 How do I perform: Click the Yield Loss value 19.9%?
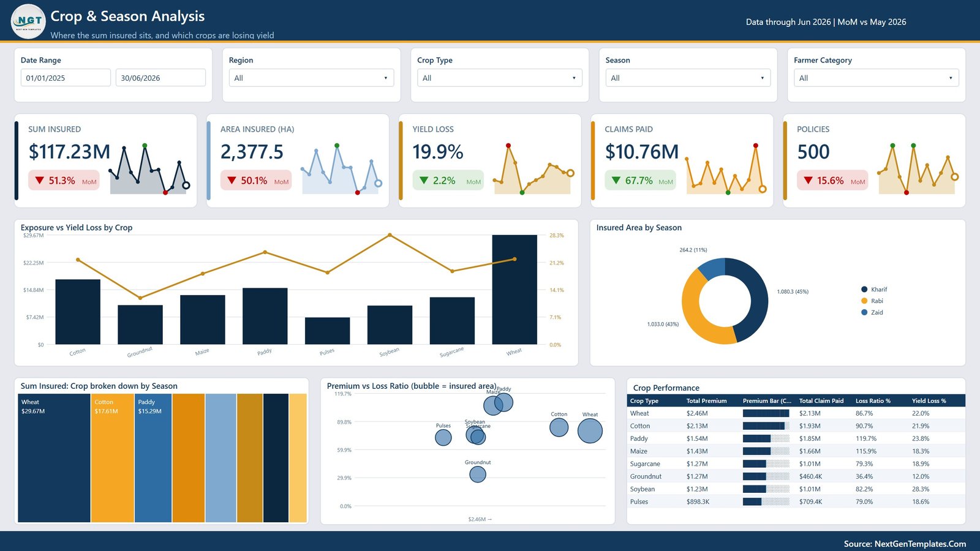[438, 152]
